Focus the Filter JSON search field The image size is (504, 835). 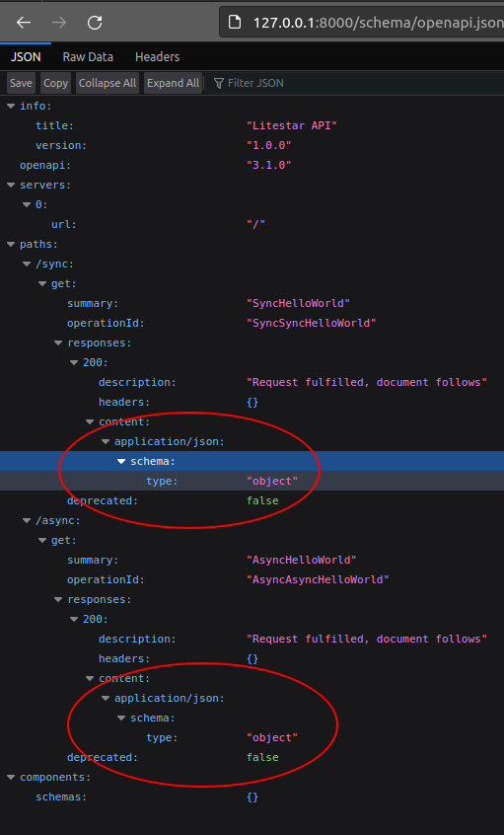tap(355, 83)
